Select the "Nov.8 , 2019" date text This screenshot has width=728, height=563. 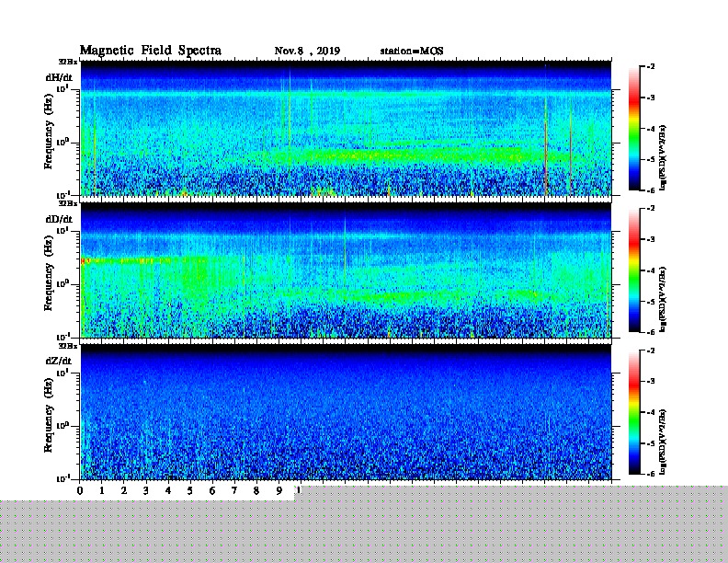[x=307, y=52]
